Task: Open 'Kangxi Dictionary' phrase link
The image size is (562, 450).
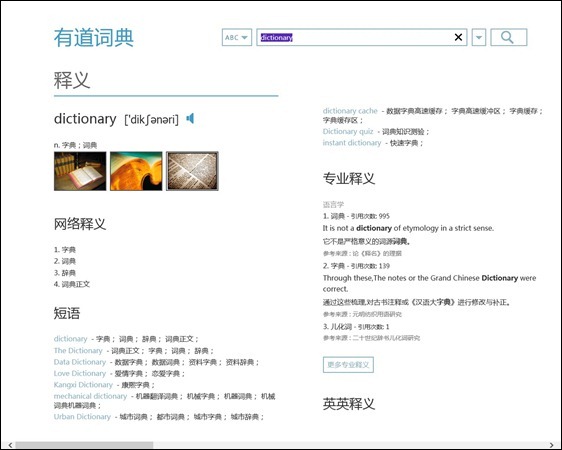Action: pos(83,385)
